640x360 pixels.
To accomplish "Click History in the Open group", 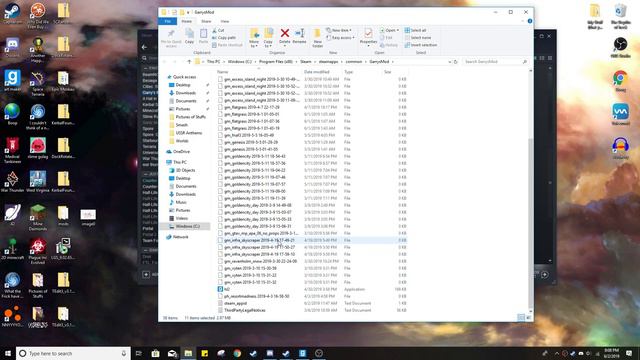I will click(389, 45).
